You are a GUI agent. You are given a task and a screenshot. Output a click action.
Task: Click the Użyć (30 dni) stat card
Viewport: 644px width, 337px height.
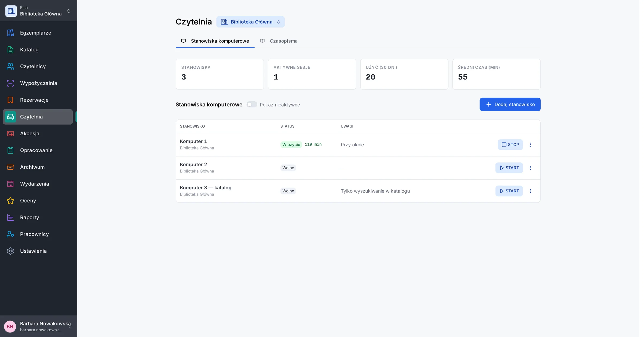(x=404, y=74)
